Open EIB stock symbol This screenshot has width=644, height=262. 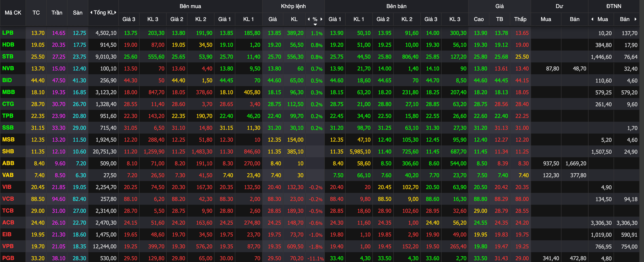point(7,234)
